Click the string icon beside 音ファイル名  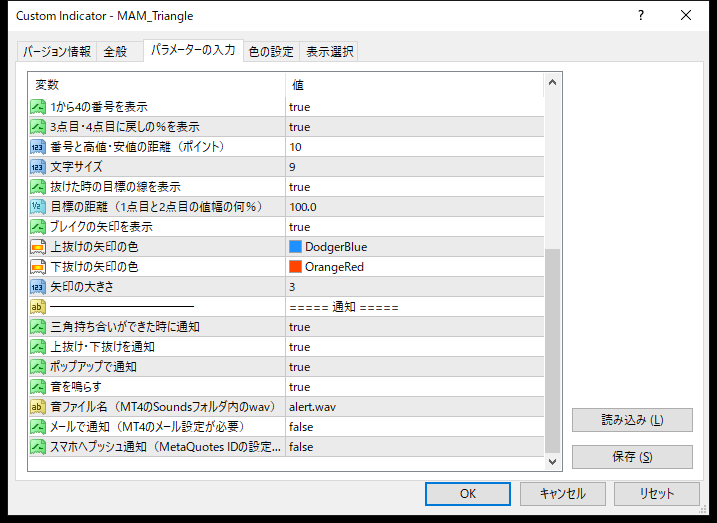click(38, 407)
